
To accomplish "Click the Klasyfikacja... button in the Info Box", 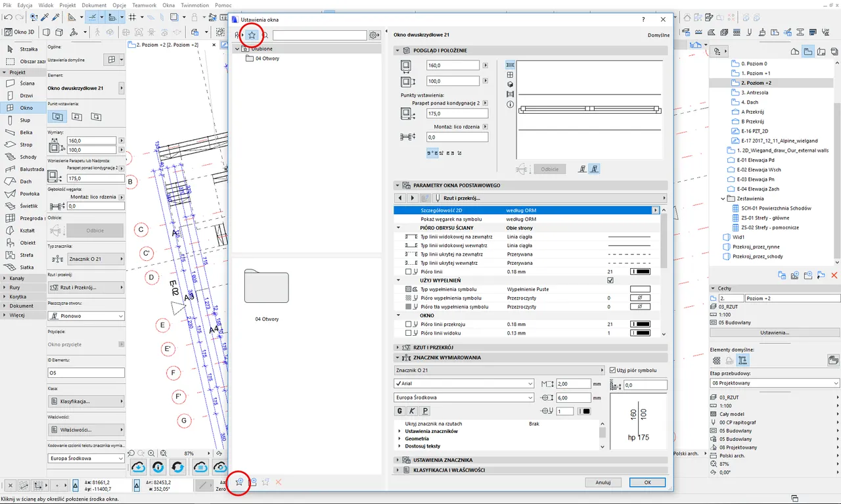I will pos(87,401).
